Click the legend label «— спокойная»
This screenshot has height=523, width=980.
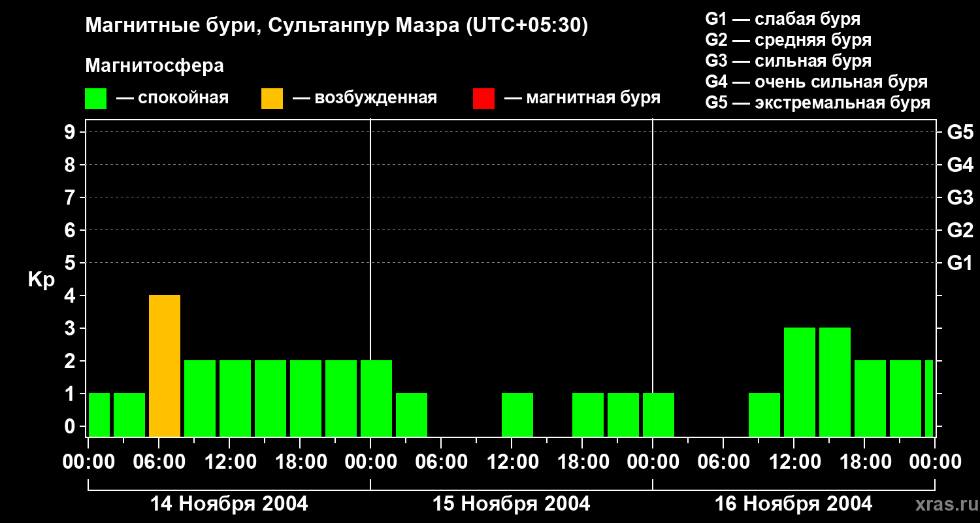click(172, 98)
